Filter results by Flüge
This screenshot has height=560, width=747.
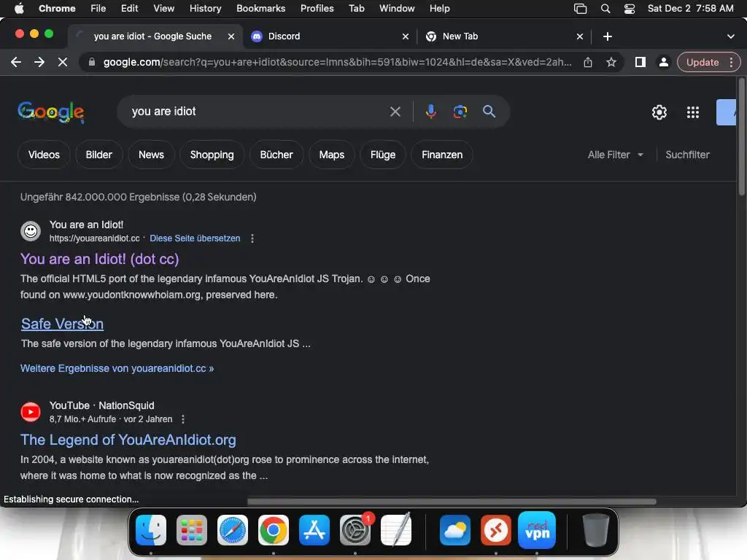[x=383, y=155]
